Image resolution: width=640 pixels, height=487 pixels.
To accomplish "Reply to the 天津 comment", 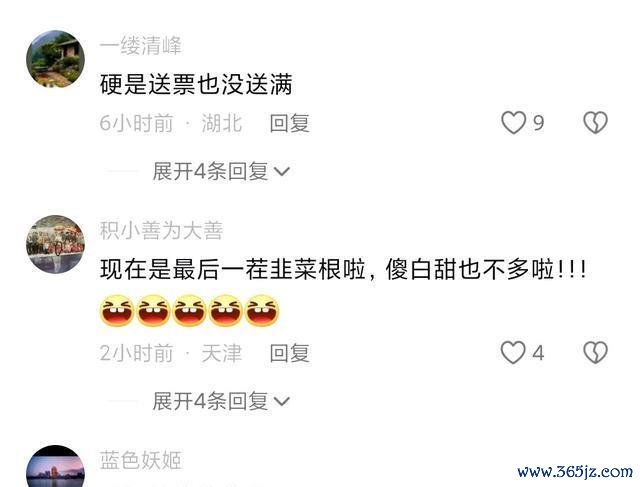I will (289, 353).
